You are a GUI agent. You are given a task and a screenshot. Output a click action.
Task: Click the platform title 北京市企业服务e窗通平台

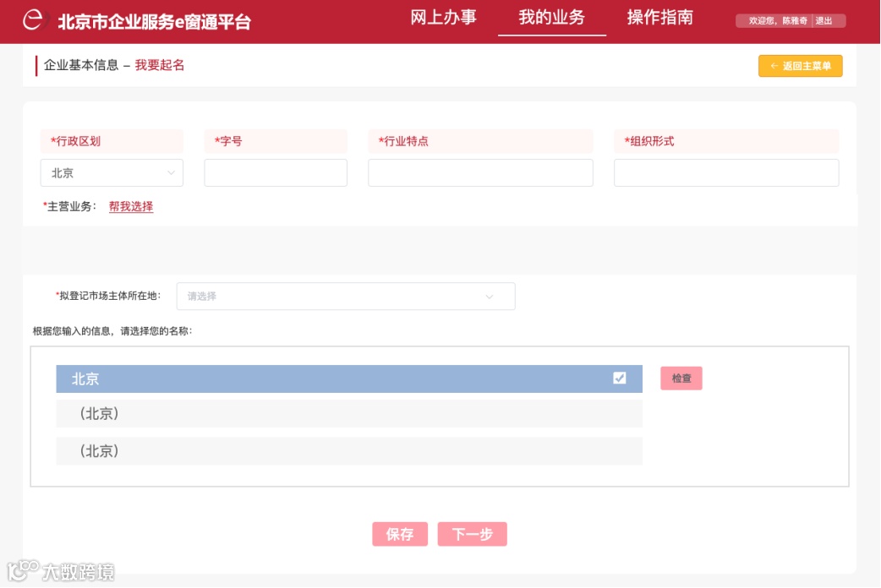coord(155,21)
